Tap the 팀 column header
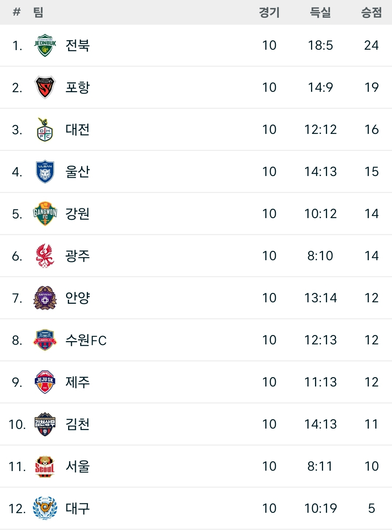 (x=38, y=13)
